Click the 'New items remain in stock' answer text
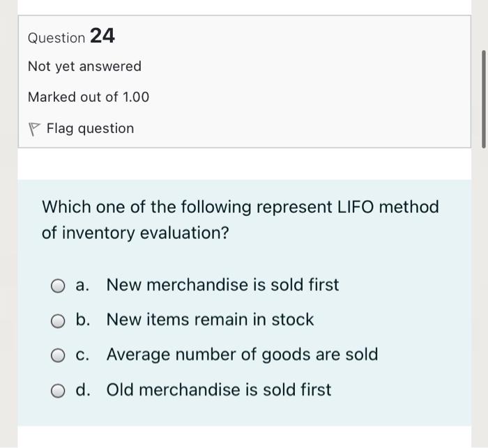Image resolution: width=488 pixels, height=448 pixels. (x=210, y=320)
